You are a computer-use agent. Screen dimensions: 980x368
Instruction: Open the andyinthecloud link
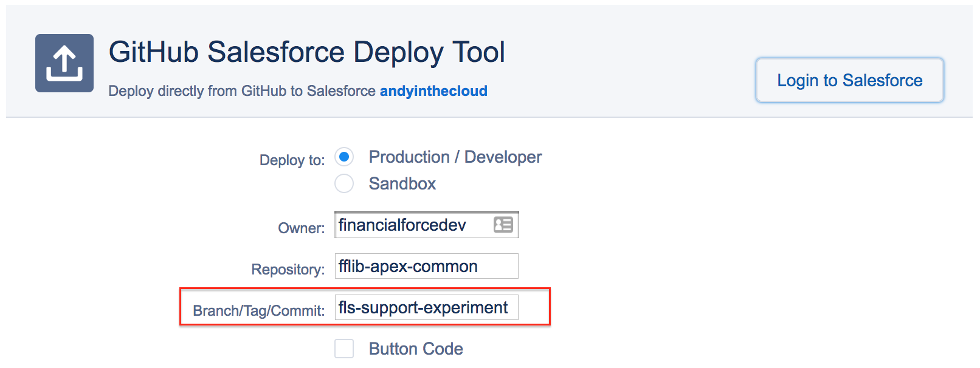point(433,91)
